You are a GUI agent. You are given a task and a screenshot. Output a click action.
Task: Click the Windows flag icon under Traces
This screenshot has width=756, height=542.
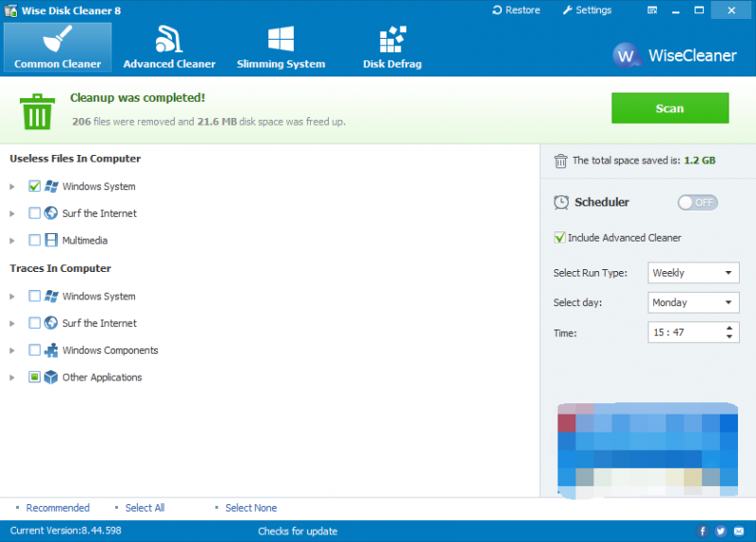tap(51, 296)
